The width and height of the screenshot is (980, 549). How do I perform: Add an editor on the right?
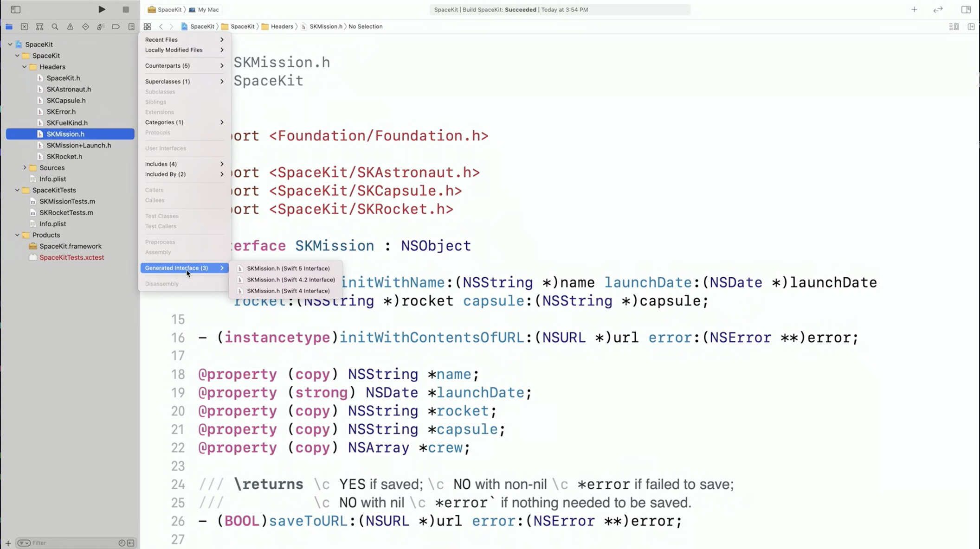pos(971,26)
